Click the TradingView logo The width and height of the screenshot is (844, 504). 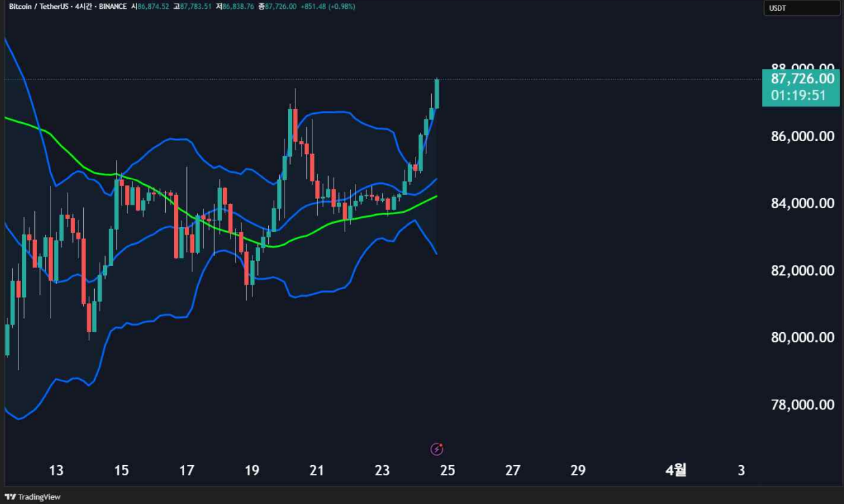[x=33, y=496]
